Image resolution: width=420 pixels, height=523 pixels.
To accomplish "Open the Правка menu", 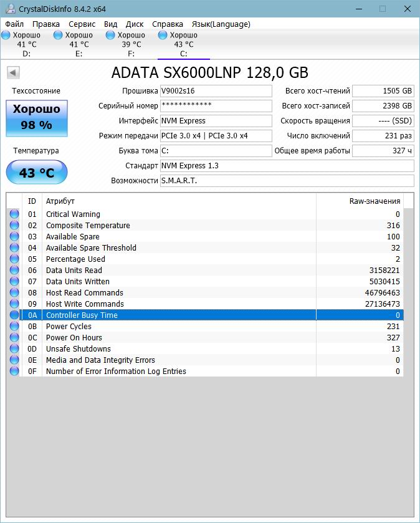I will coord(46,24).
